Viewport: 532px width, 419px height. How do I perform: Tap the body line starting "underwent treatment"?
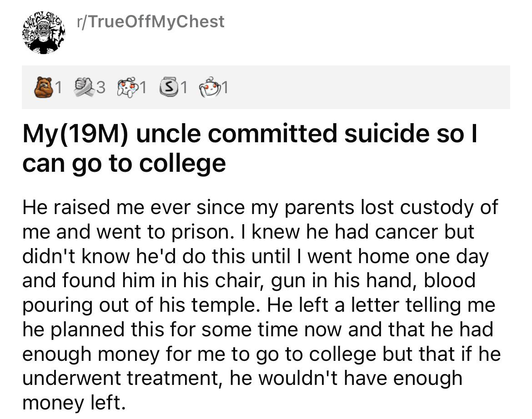[242, 378]
